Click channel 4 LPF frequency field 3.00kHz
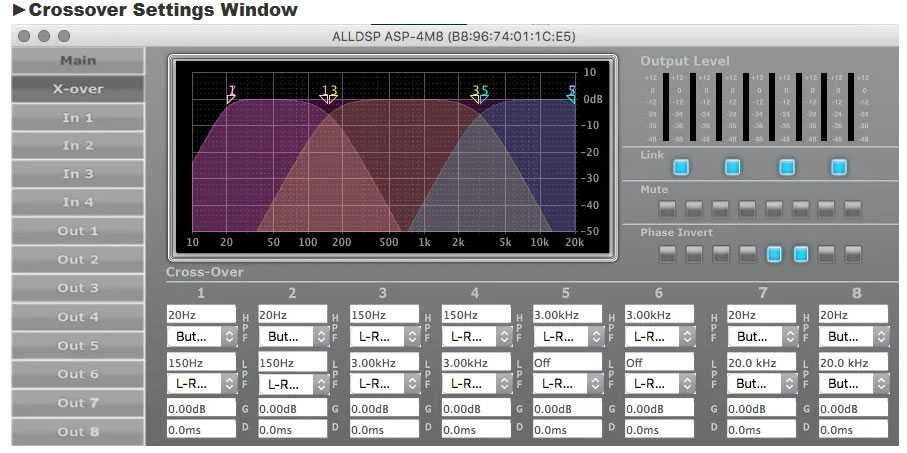The height and width of the screenshot is (453, 907). 476,362
